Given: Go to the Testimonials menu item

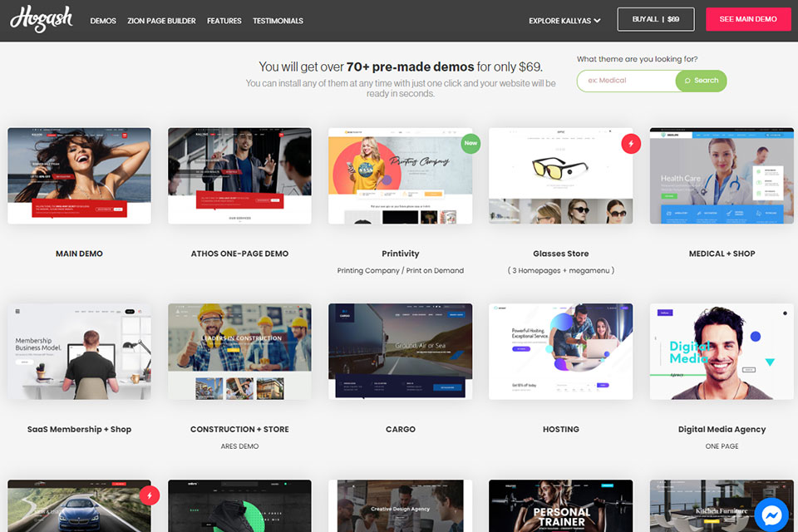Looking at the screenshot, I should click(x=278, y=21).
